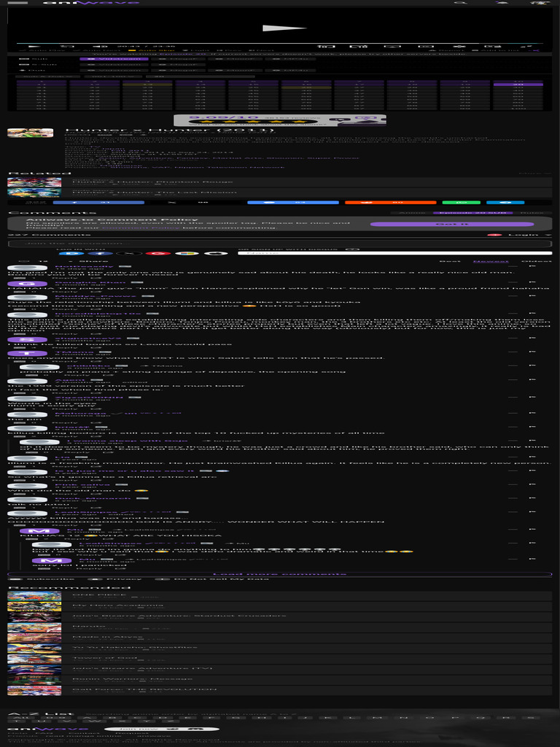Log in with the Google icon
The image size is (560, 747).
click(157, 253)
